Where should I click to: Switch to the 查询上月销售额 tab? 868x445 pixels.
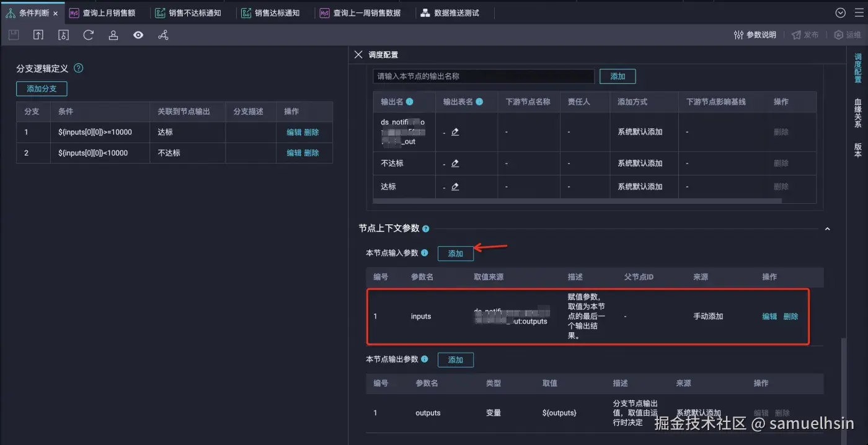pos(102,13)
